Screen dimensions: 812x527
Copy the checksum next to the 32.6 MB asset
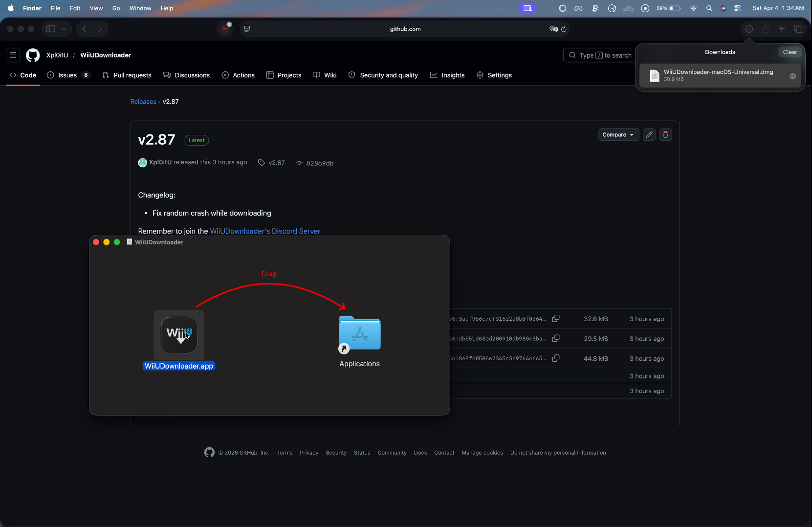click(x=556, y=318)
